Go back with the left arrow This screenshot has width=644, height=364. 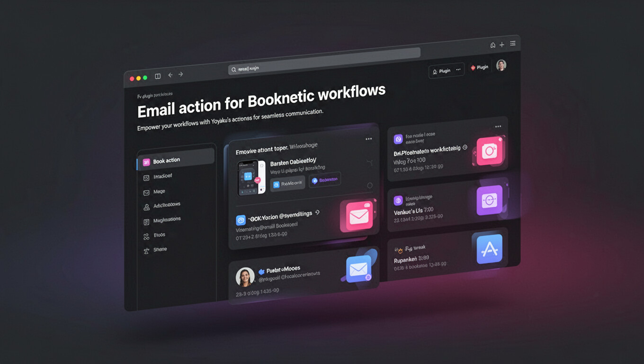coord(170,75)
